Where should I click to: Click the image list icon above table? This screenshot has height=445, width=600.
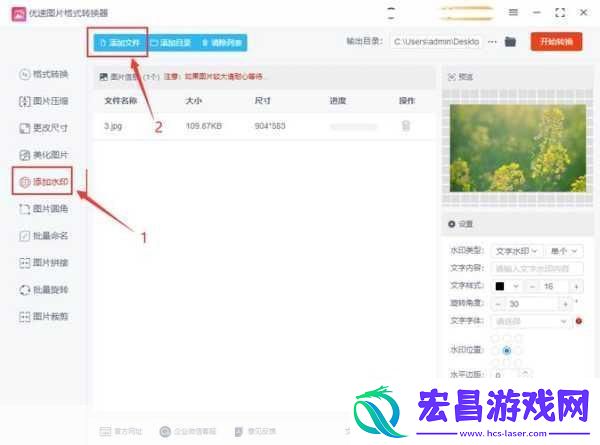[x=103, y=77]
